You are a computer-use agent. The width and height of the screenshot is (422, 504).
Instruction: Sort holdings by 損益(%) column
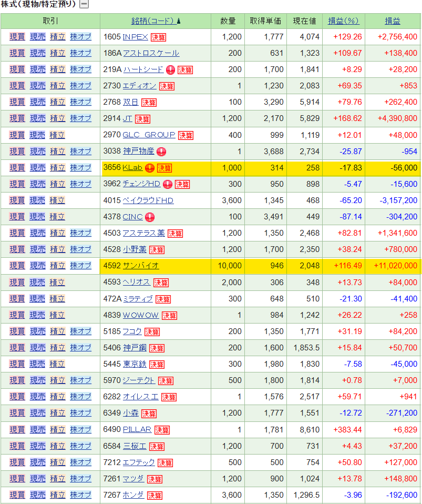343,21
